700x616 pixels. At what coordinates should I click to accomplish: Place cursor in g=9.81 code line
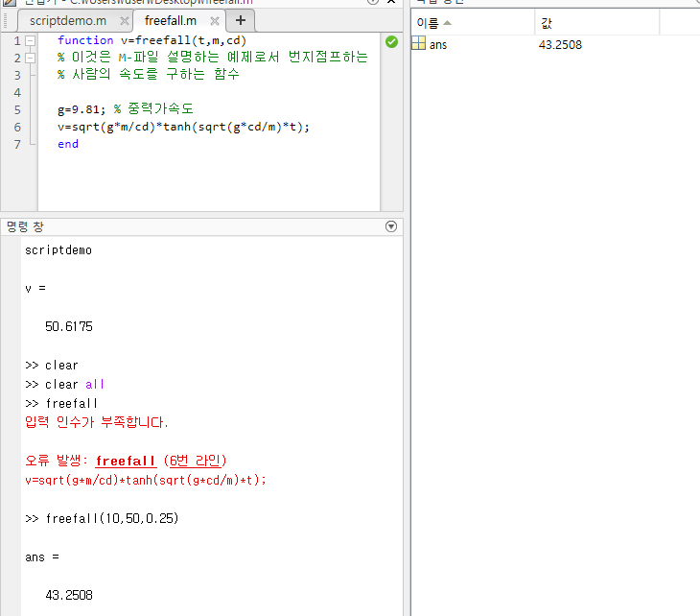click(81, 109)
